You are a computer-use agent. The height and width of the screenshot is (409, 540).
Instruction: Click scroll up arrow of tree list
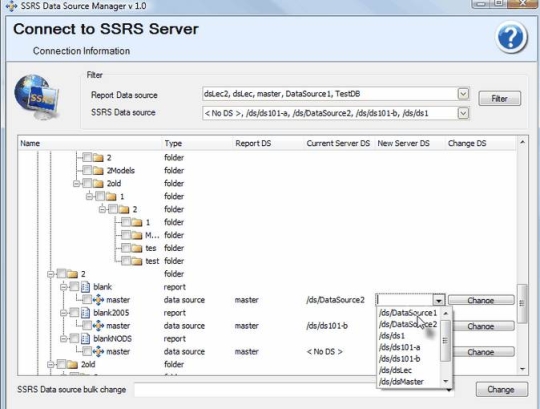click(522, 142)
